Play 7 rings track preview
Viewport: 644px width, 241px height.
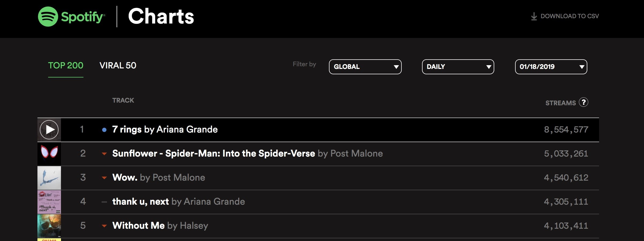pos(49,130)
